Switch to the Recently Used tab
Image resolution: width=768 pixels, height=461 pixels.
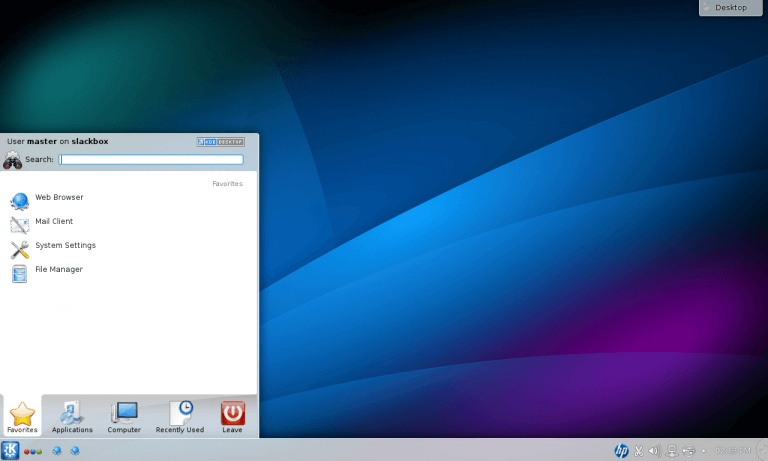click(x=180, y=417)
